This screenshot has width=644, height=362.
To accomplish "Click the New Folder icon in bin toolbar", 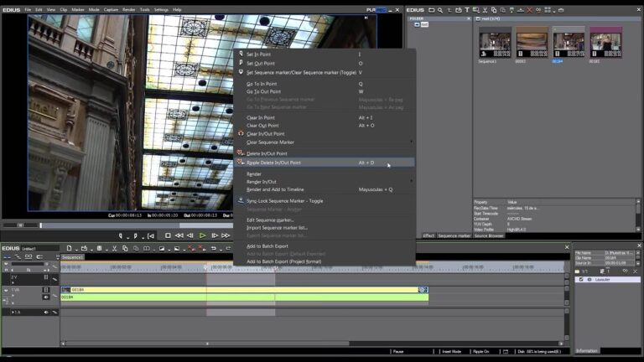I will point(431,10).
